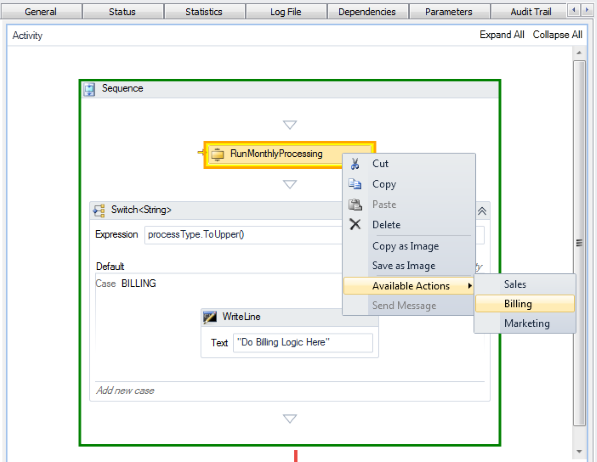The width and height of the screenshot is (597, 462).
Task: Collapse the Switch<String> activity chevron
Action: [482, 211]
